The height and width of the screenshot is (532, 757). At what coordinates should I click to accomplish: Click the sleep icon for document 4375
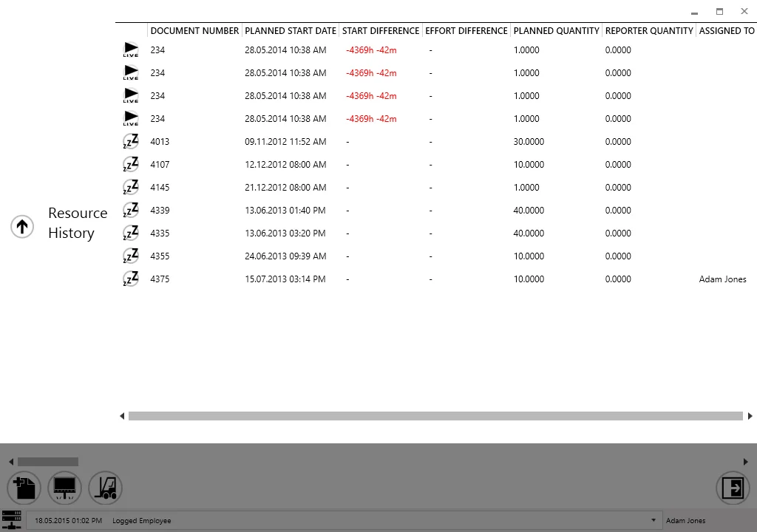click(x=131, y=279)
